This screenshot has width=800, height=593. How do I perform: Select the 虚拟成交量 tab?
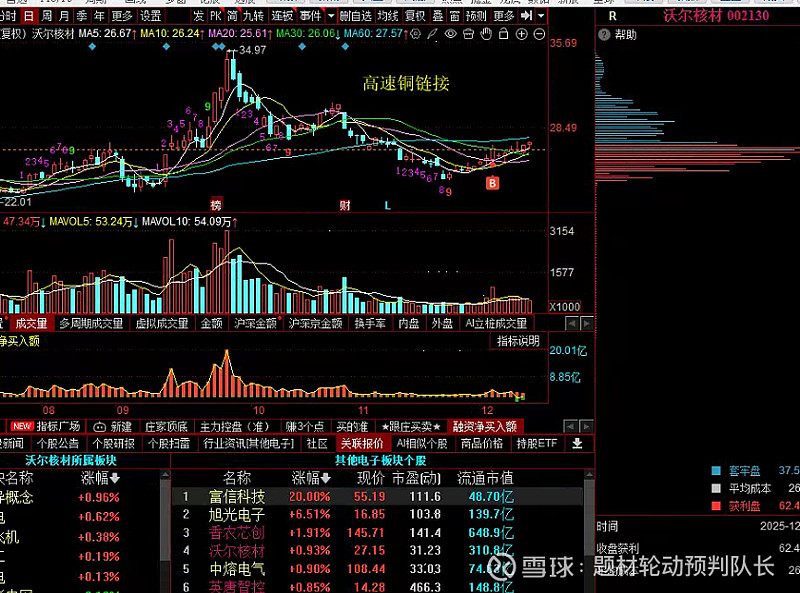point(162,323)
